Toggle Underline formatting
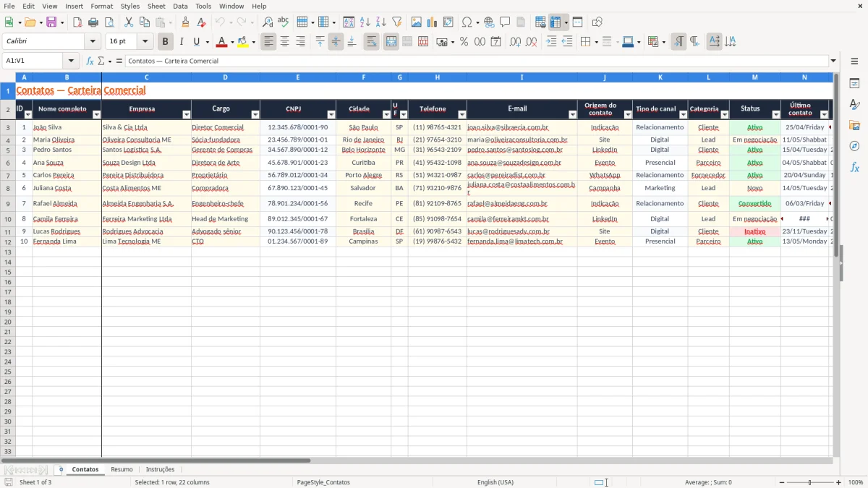The image size is (868, 488). point(197,42)
